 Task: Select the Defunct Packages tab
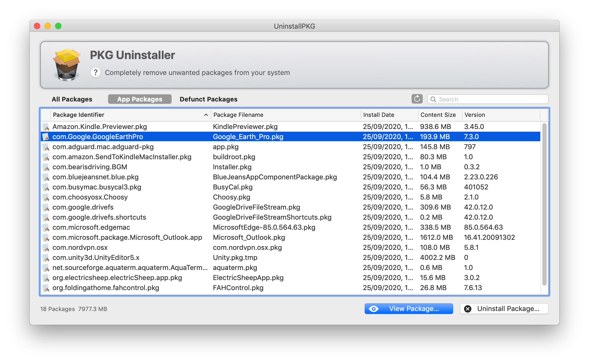(209, 99)
